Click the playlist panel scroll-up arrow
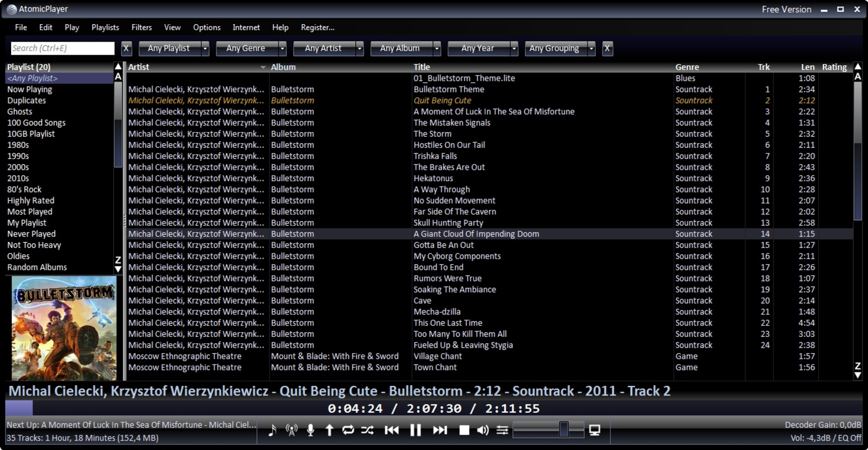This screenshot has height=450, width=868. click(118, 67)
